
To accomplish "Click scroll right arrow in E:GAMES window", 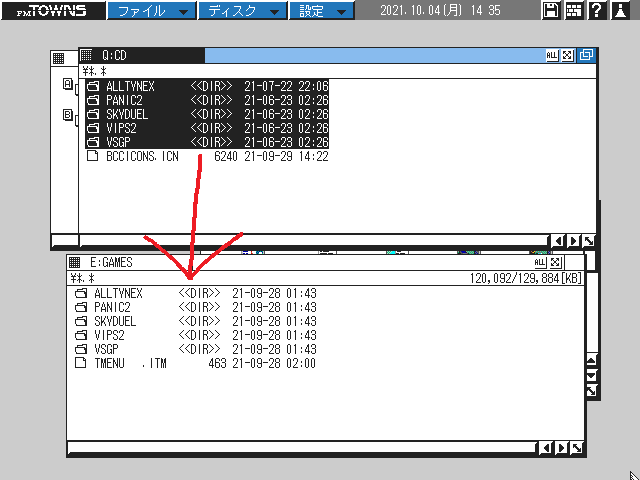I will click(561, 448).
